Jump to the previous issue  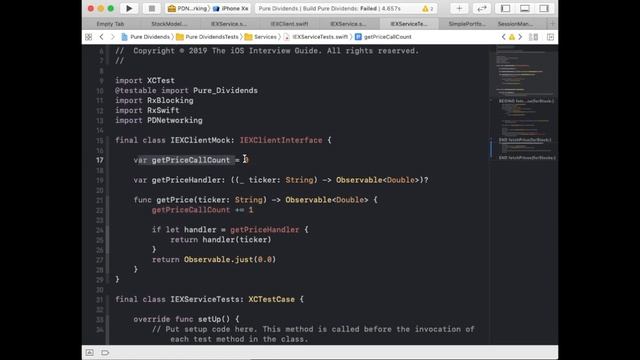point(503,37)
